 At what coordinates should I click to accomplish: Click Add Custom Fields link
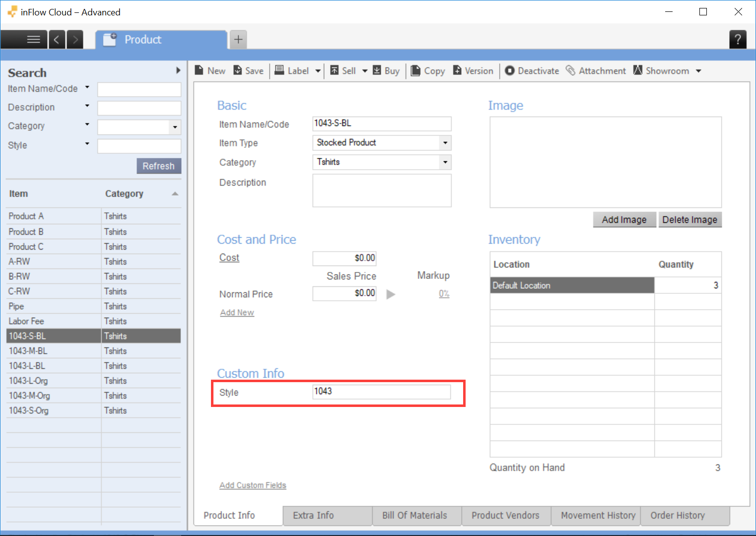253,485
